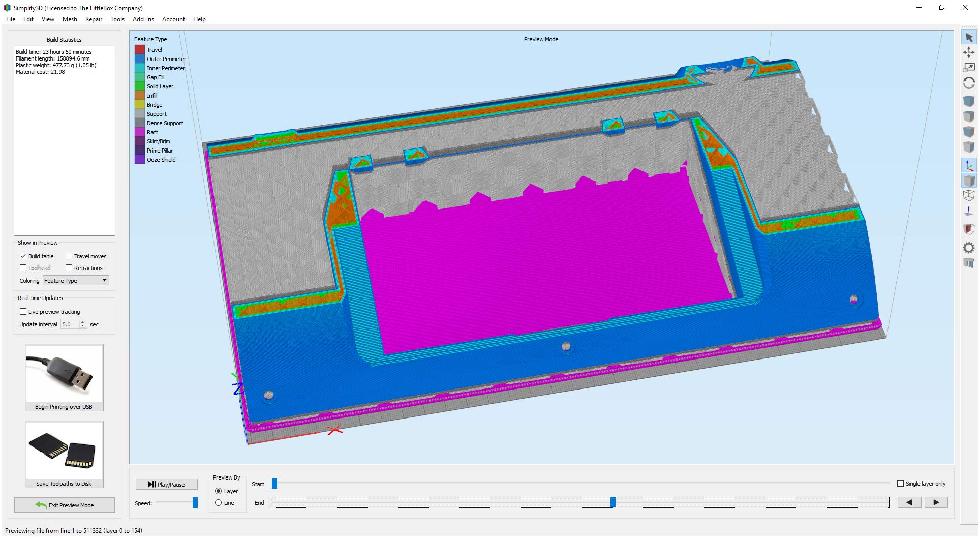Viewport: 980px width, 538px height.
Task: Uncheck the Build table checkbox
Action: (x=23, y=256)
